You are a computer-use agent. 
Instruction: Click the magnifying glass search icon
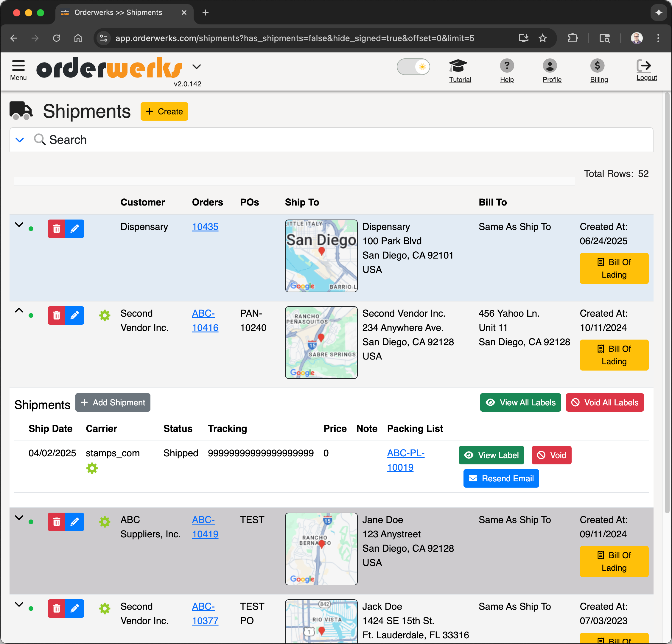[39, 140]
